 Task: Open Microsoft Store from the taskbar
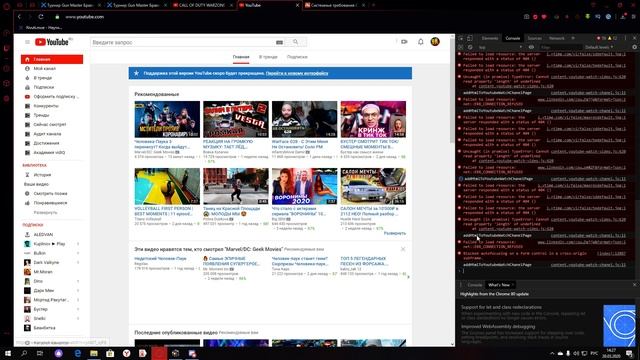click(110, 353)
